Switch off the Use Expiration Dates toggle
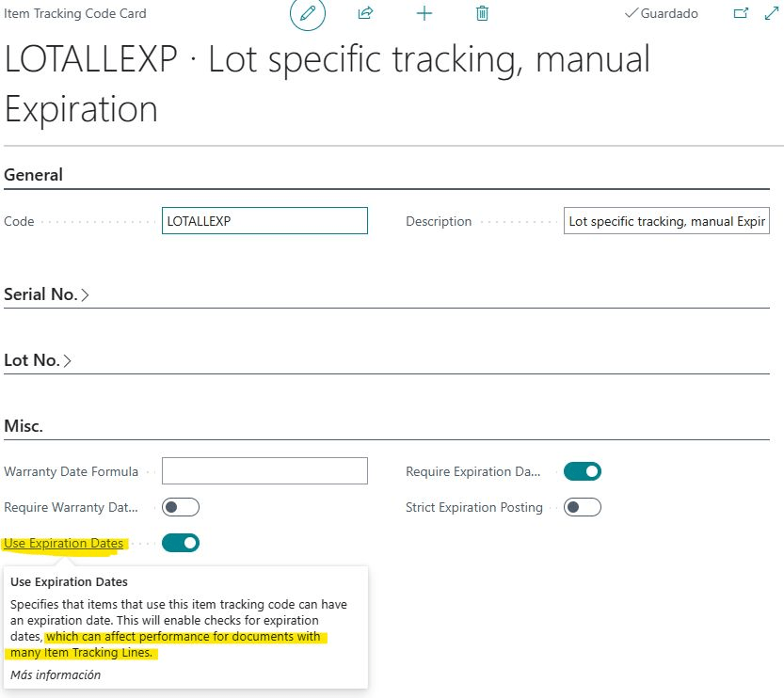The width and height of the screenshot is (784, 698). pyautogui.click(x=181, y=543)
